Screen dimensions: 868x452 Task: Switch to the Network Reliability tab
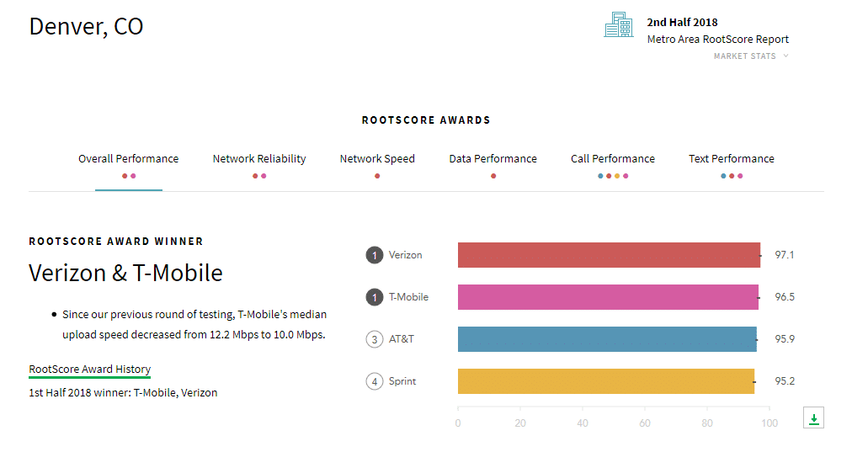pyautogui.click(x=259, y=159)
